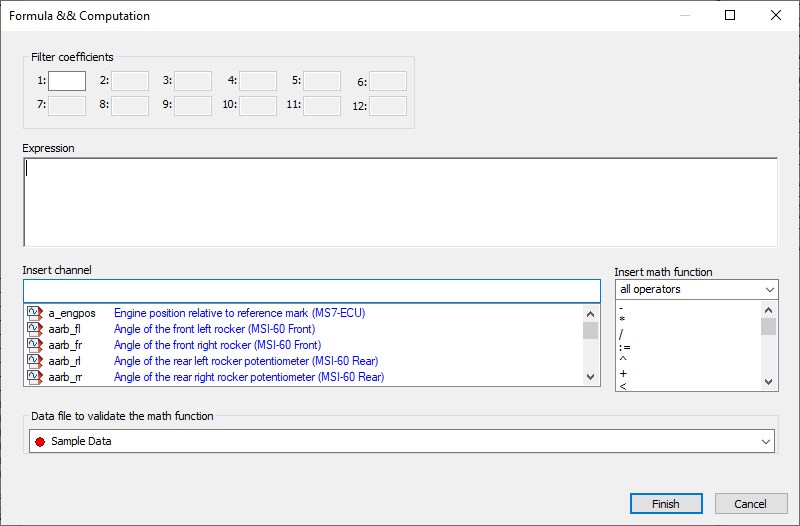Viewport: 800px width, 526px height.
Task: Select the ^ power operator
Action: point(622,360)
